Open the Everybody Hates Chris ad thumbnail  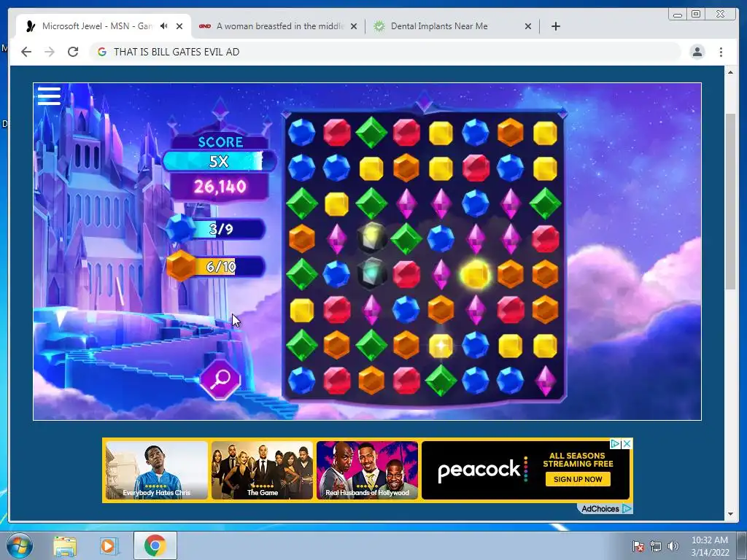coord(157,470)
